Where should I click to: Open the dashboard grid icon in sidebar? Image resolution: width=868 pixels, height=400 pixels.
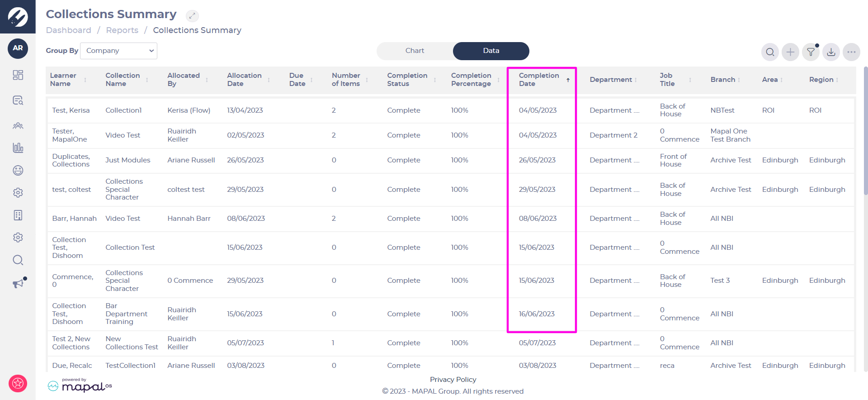18,75
